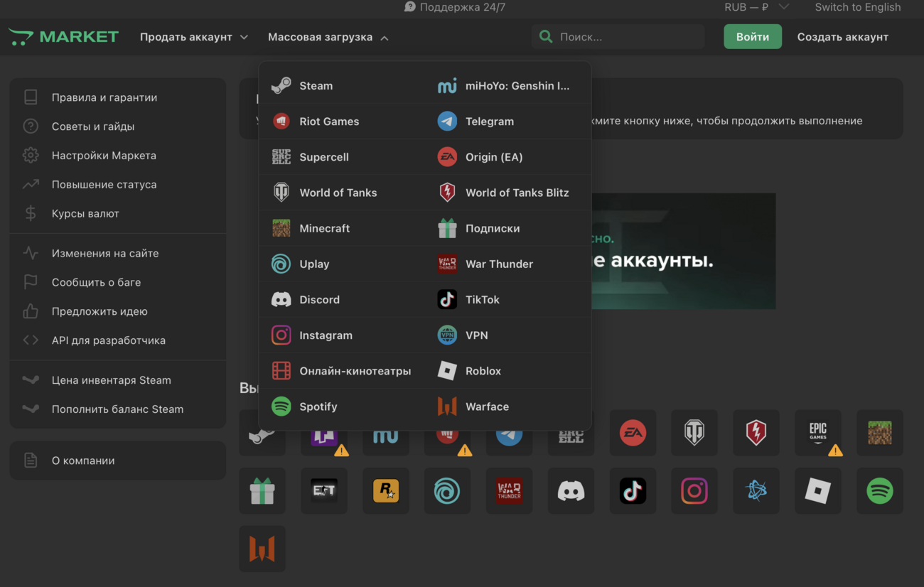Open the Epic Games category icon
924x587 pixels.
(817, 432)
